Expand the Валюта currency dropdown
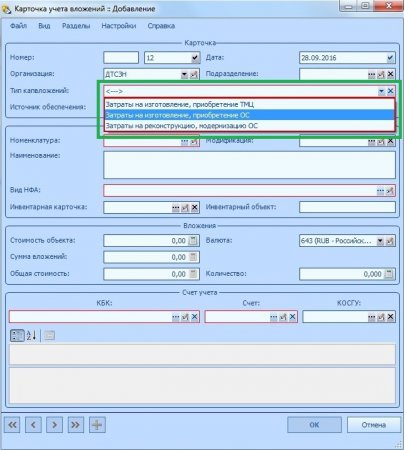The width and height of the screenshot is (405, 450). [380, 241]
